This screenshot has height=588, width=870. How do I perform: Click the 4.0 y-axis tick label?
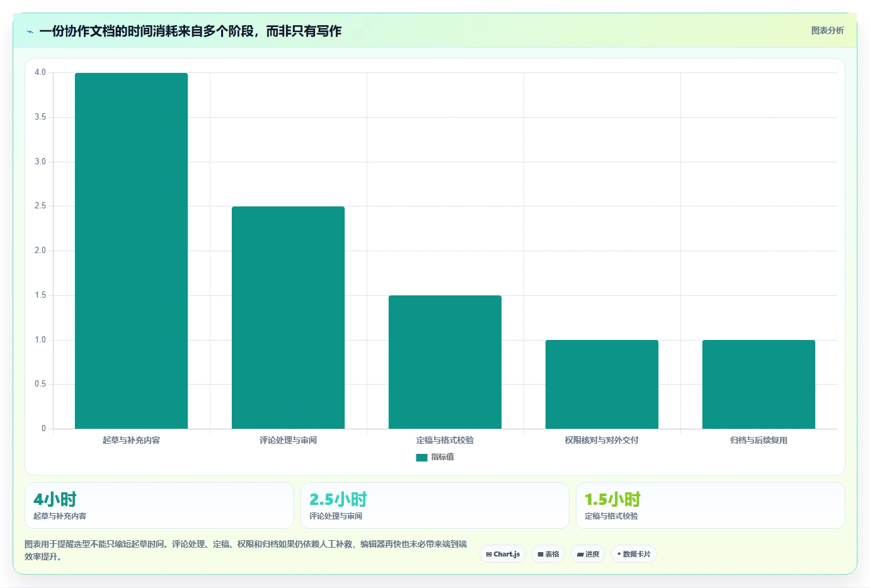point(40,72)
